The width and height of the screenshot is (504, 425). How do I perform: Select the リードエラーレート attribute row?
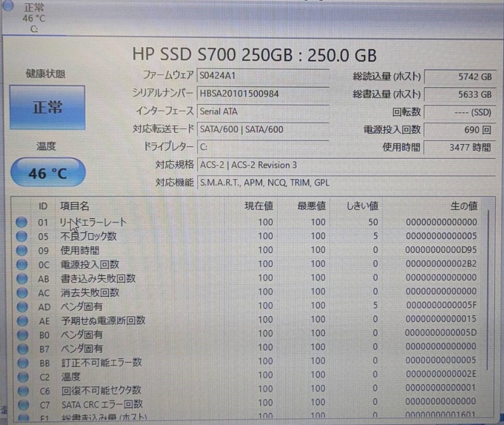[x=247, y=222]
